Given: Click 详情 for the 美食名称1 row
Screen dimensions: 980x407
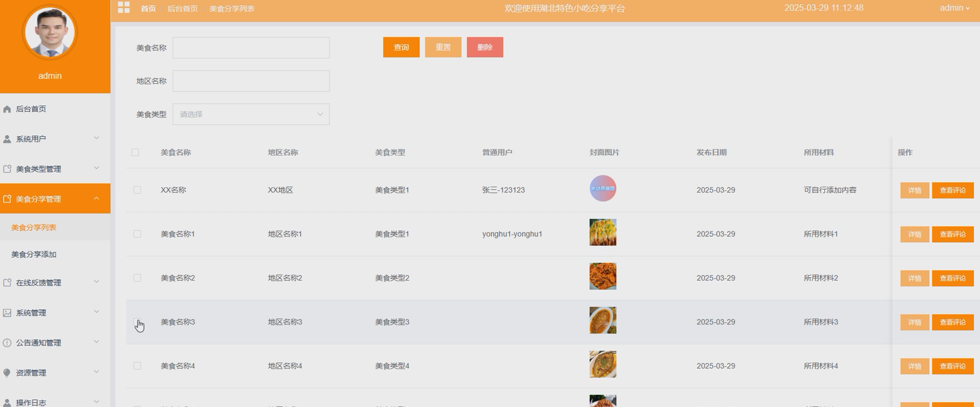Looking at the screenshot, I should tap(914, 234).
